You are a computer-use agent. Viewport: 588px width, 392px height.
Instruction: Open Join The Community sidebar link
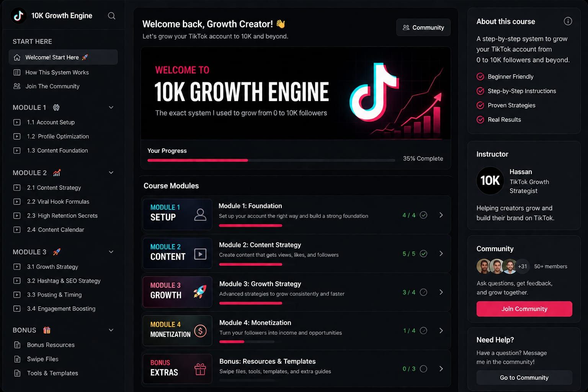click(52, 86)
